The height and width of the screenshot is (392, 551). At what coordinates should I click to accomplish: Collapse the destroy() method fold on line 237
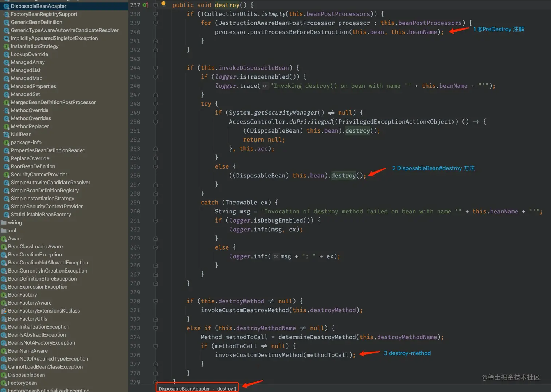(156, 5)
